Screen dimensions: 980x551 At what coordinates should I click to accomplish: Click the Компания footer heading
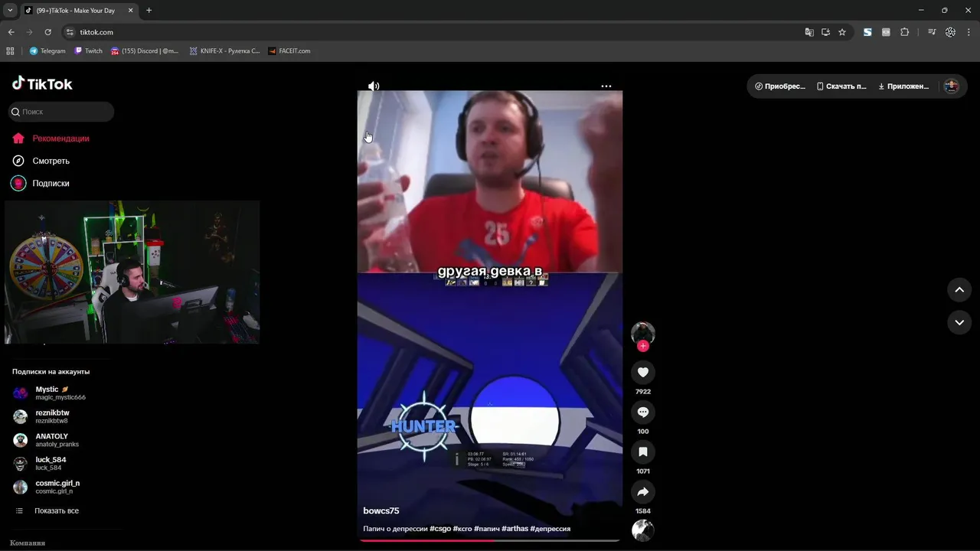click(28, 543)
